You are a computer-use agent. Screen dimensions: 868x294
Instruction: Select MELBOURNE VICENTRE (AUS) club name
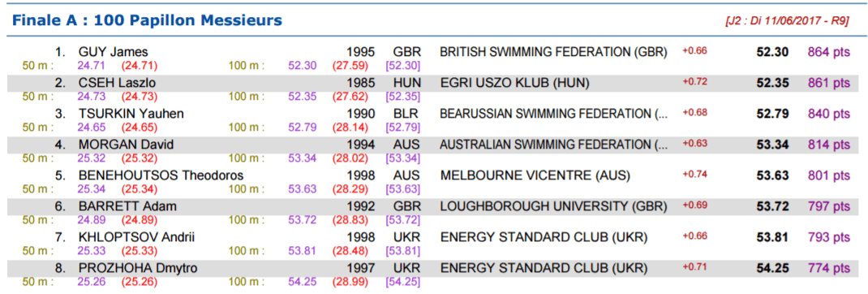point(535,176)
